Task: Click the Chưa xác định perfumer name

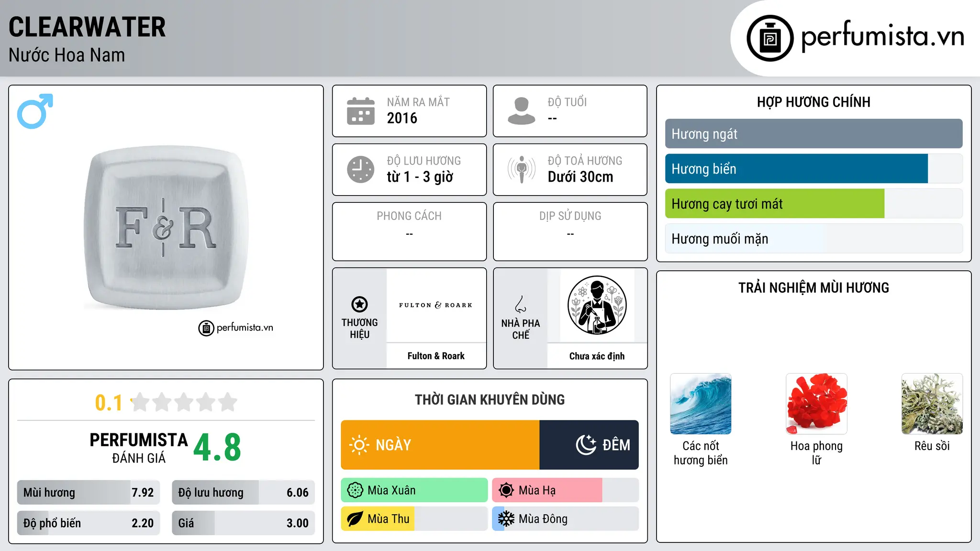Action: [x=597, y=356]
